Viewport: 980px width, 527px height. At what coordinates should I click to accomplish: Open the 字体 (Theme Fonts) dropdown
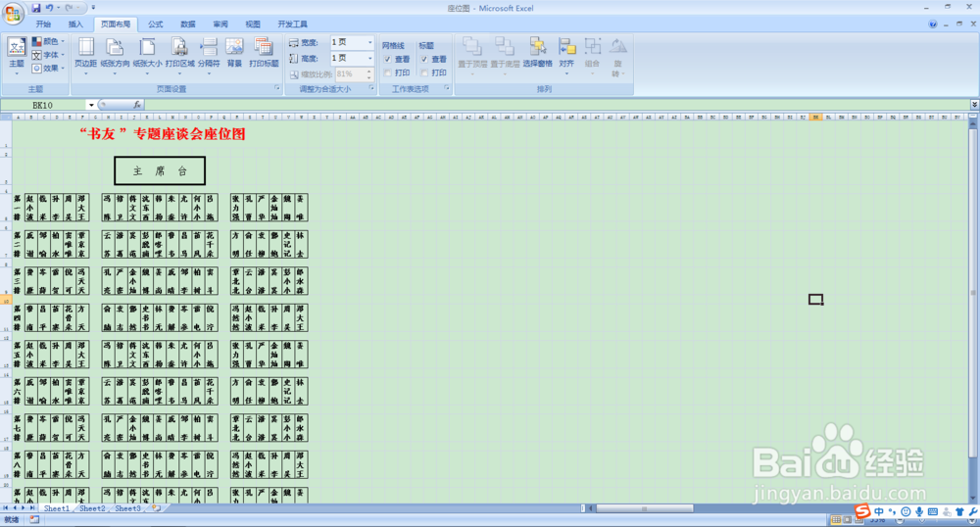[47, 55]
